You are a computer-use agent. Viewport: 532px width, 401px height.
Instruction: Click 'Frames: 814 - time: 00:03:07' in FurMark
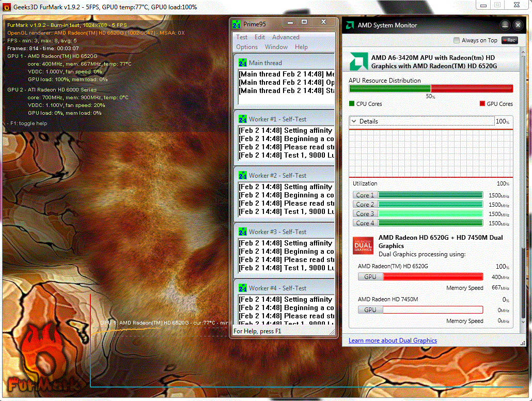click(43, 48)
